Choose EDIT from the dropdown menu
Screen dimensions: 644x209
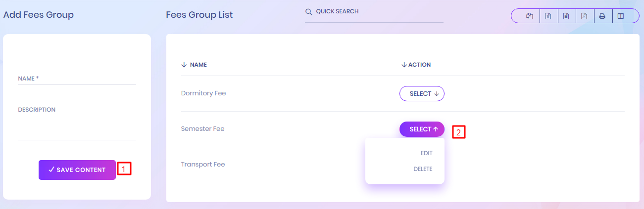[426, 153]
